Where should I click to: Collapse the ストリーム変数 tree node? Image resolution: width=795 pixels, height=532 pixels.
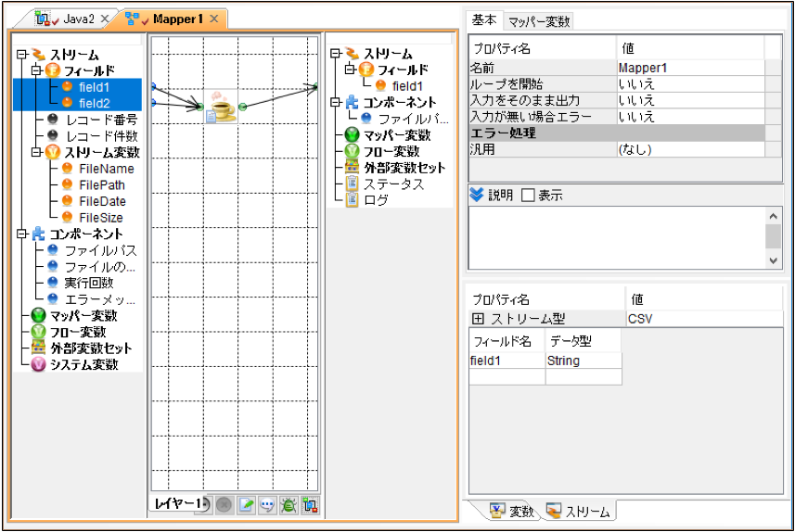point(35,152)
